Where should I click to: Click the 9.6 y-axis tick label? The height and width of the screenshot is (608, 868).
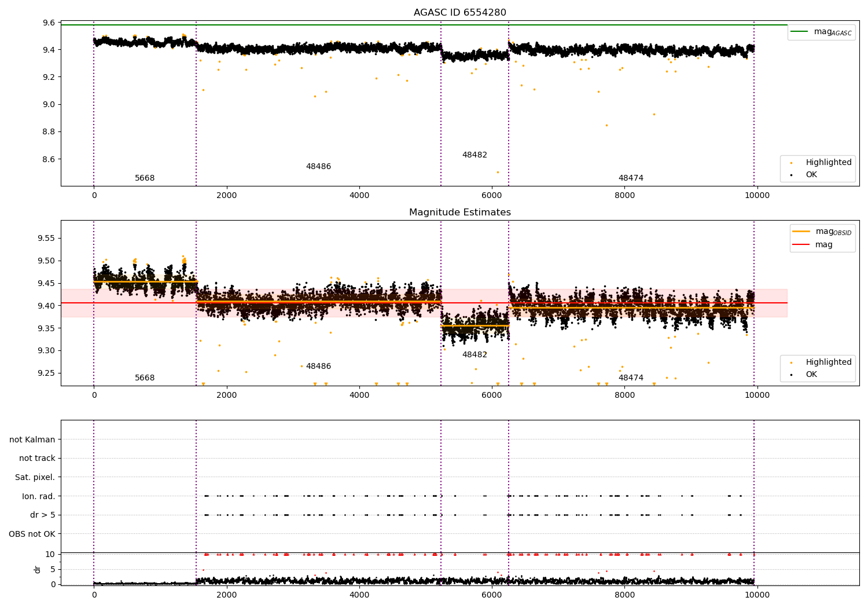coord(49,23)
